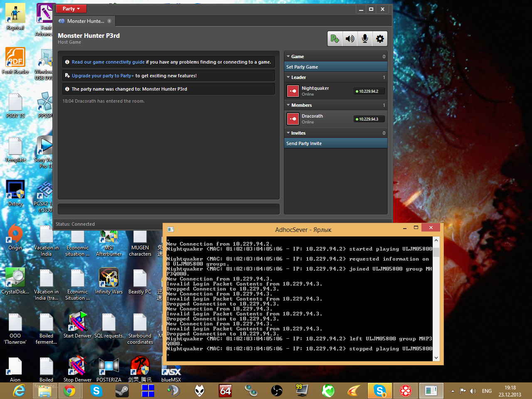Open Evolve settings with the gear icon
The height and width of the screenshot is (399, 532).
pyautogui.click(x=380, y=38)
